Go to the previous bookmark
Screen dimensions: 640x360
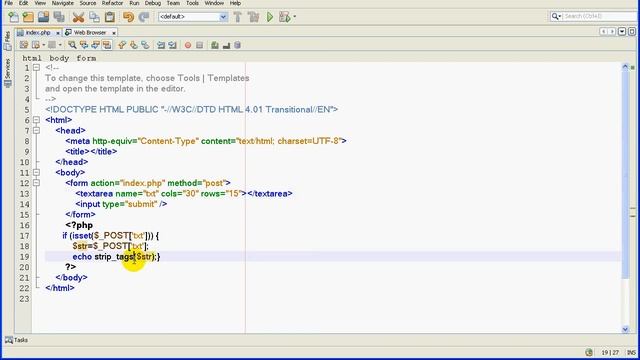pos(122,45)
